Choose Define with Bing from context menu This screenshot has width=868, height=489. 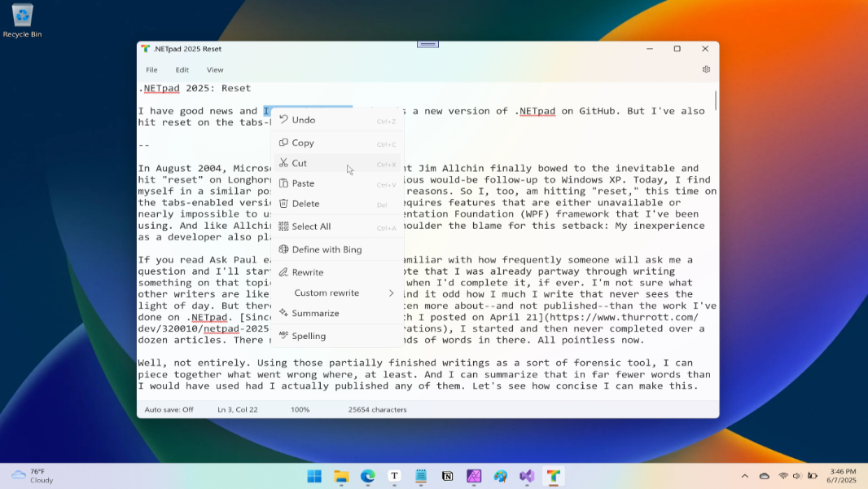(327, 249)
